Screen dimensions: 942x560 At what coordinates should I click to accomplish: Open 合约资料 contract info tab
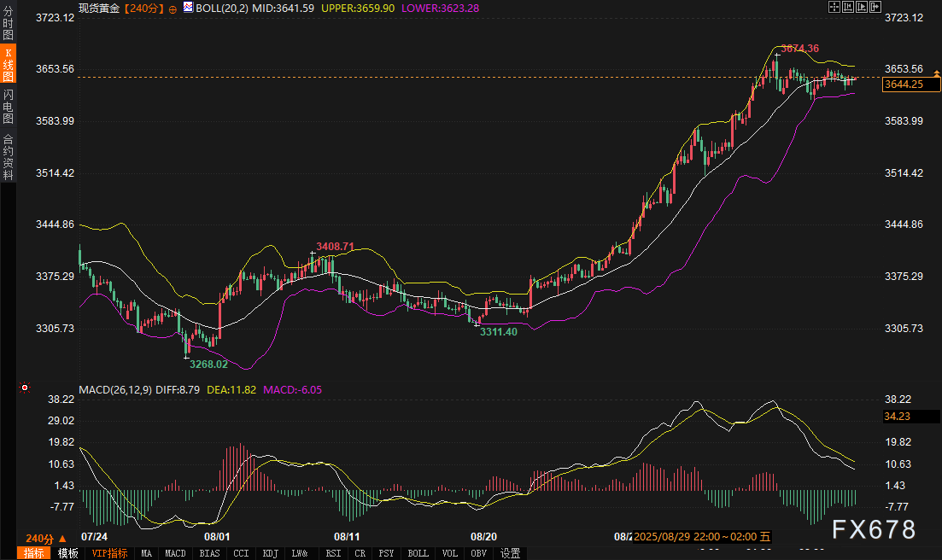pos(8,157)
